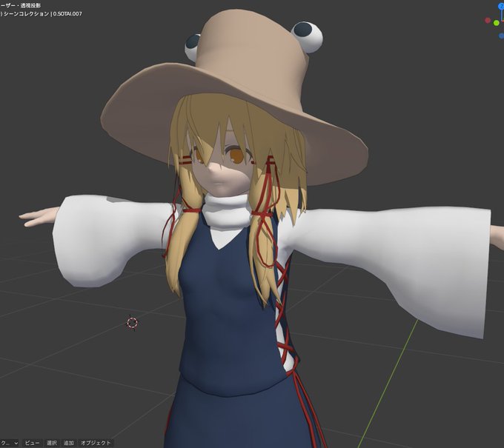Click the scene collection text 0.SOTAI.007
Screen dimensions: 504x448
click(x=67, y=14)
